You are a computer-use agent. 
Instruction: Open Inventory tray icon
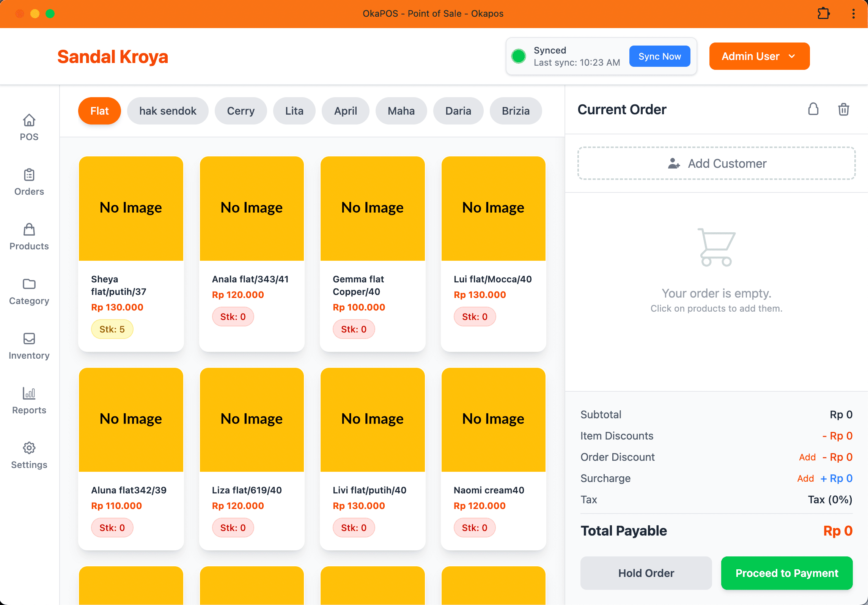point(29,339)
